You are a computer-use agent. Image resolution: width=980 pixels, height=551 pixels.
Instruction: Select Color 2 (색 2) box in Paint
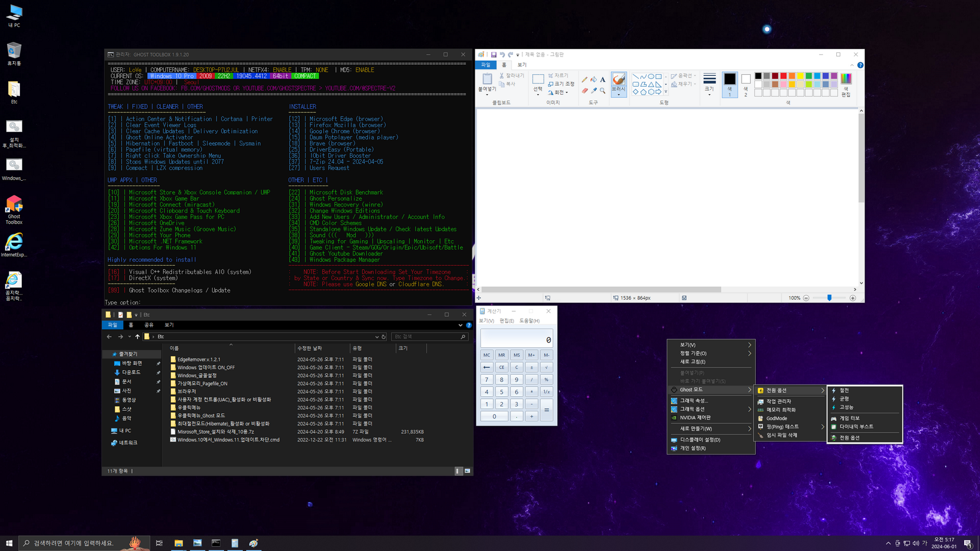pyautogui.click(x=746, y=85)
